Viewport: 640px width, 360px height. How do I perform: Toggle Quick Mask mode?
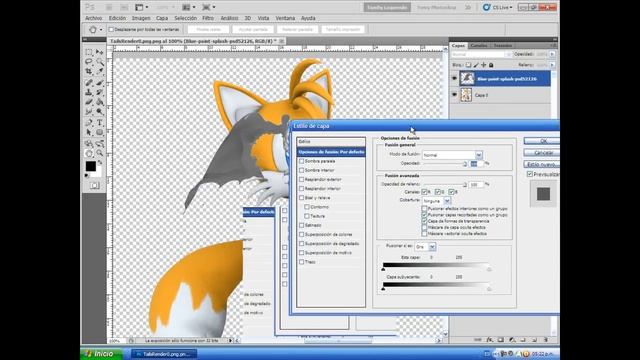(x=94, y=186)
